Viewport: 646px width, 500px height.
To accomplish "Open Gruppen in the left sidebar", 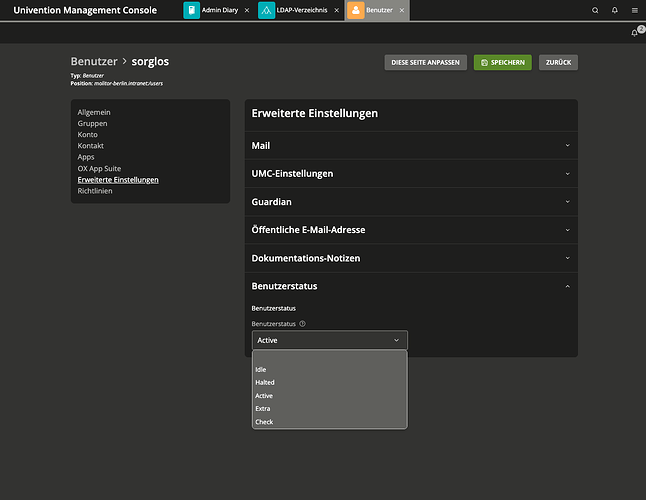I will pyautogui.click(x=93, y=123).
